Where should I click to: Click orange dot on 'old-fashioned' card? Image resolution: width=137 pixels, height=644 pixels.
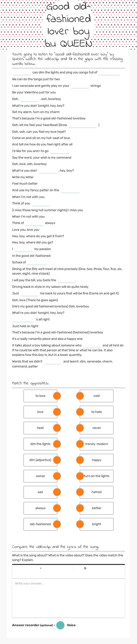pos(57,524)
